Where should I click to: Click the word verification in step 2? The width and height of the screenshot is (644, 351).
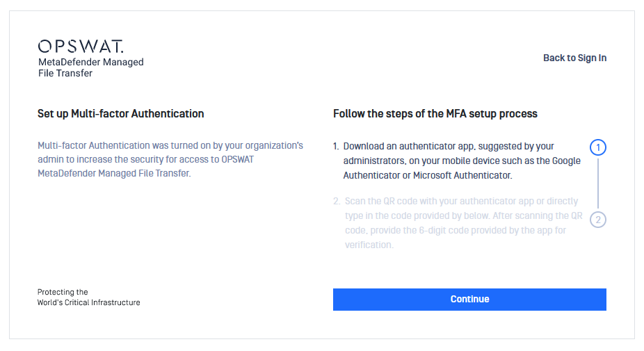point(369,245)
